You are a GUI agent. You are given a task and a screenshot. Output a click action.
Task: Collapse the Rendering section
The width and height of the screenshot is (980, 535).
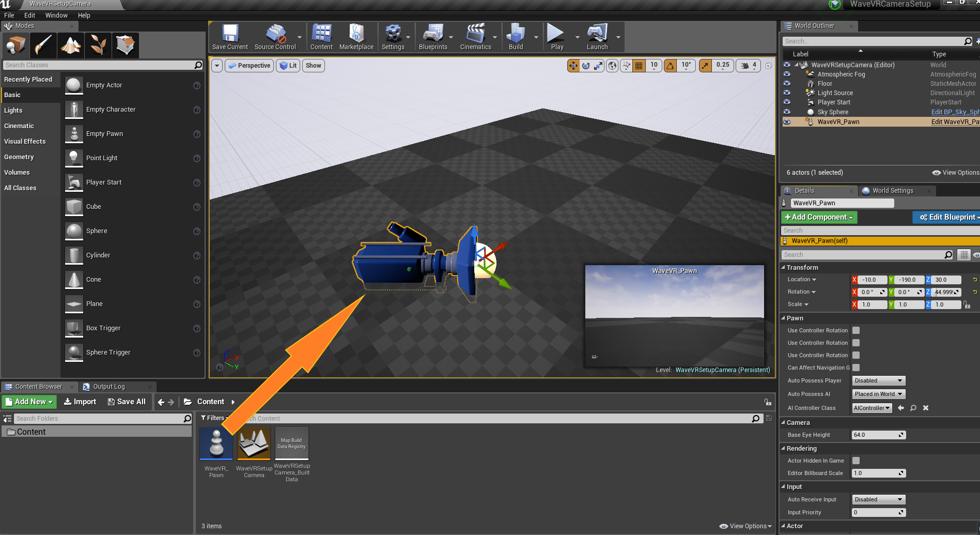(x=783, y=448)
